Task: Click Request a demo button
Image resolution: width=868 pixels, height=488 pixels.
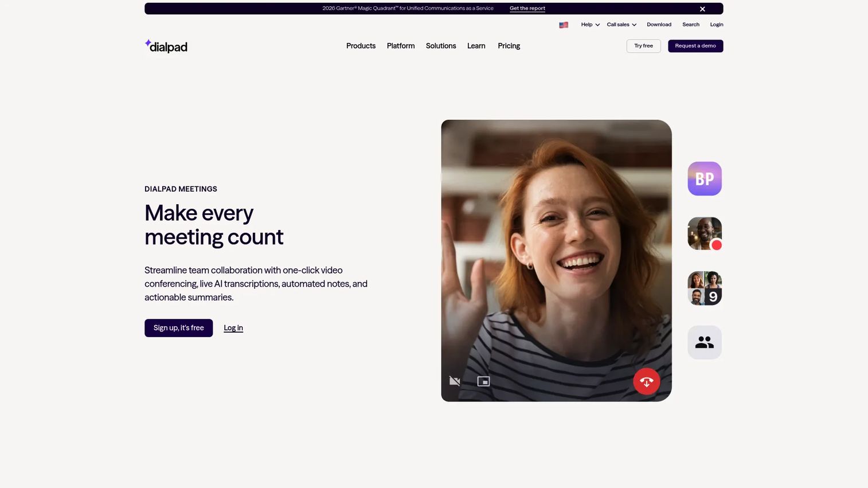Action: tap(695, 46)
